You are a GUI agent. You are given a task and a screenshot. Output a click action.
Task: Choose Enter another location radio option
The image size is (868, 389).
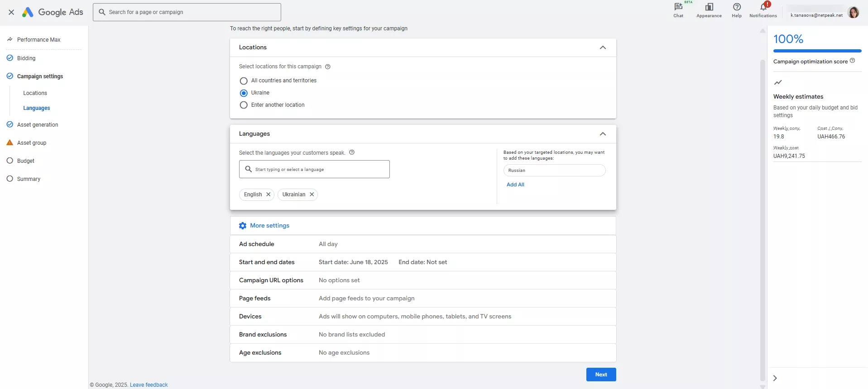(244, 105)
